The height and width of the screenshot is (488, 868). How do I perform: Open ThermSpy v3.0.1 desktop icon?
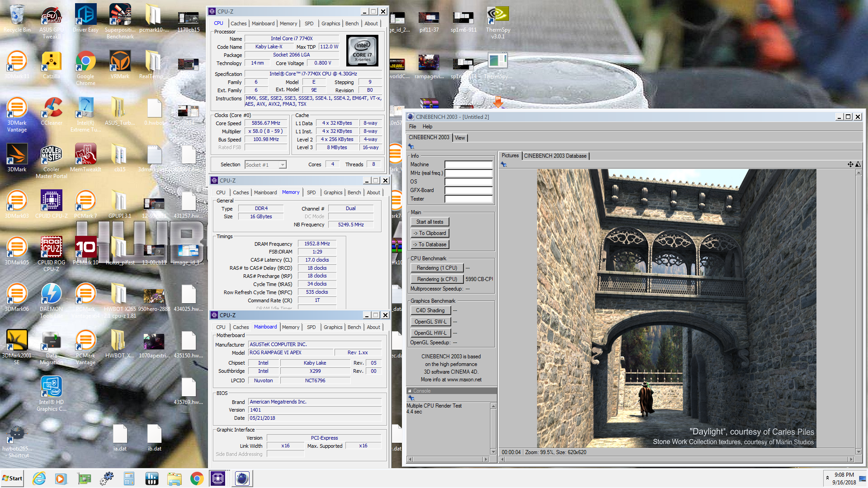(x=498, y=23)
